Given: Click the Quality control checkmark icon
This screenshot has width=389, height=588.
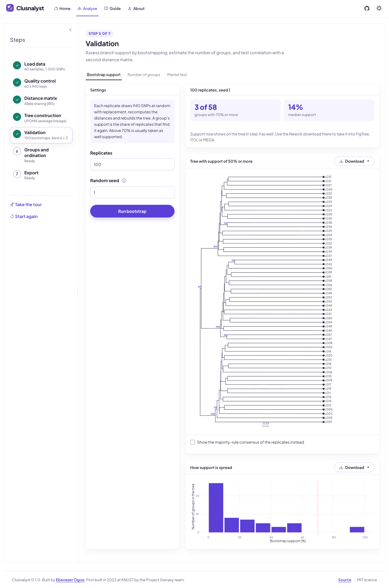Looking at the screenshot, I should click(17, 83).
